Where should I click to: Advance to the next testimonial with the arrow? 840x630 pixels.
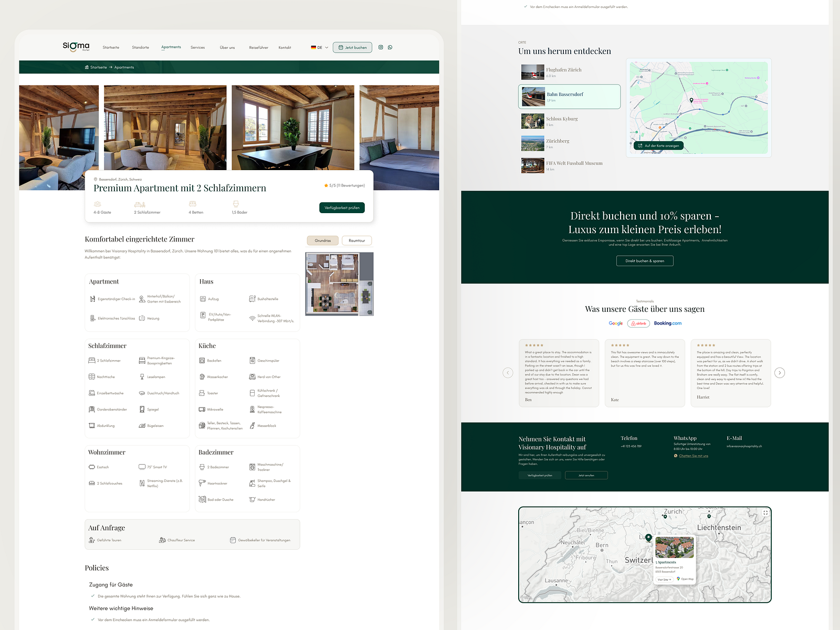click(780, 373)
